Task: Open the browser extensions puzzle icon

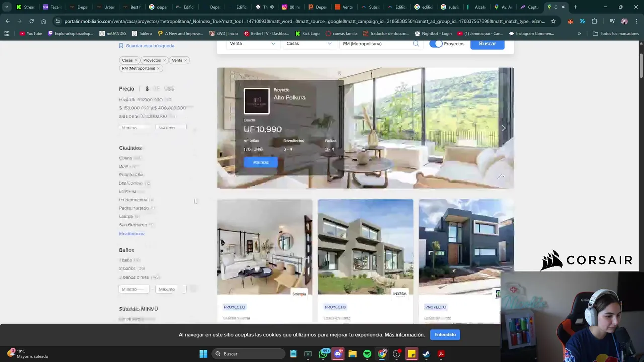Action: pos(594,21)
